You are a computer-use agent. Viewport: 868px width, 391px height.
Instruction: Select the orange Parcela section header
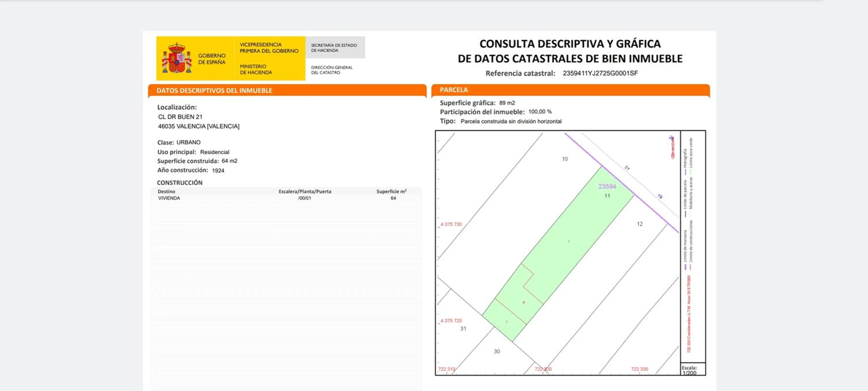(454, 90)
